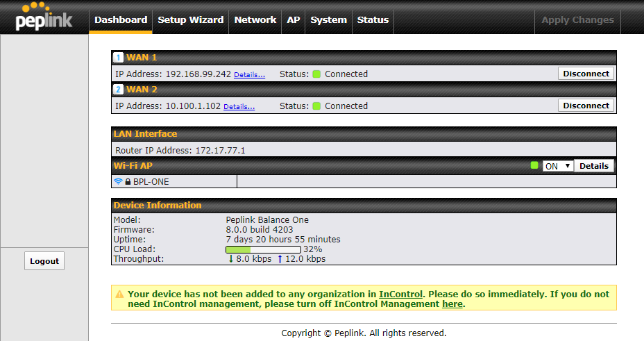This screenshot has height=341, width=644.
Task: Open the Wi-Fi AP Details button
Action: (594, 166)
